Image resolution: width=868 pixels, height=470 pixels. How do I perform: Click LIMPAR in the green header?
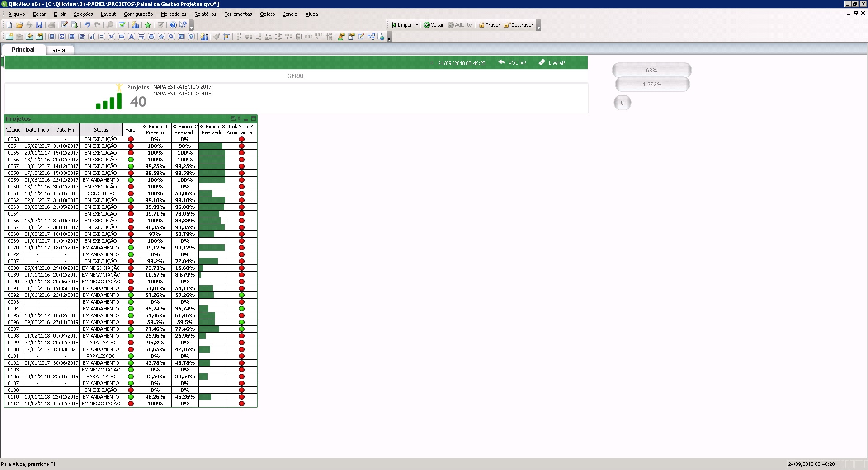click(x=552, y=63)
